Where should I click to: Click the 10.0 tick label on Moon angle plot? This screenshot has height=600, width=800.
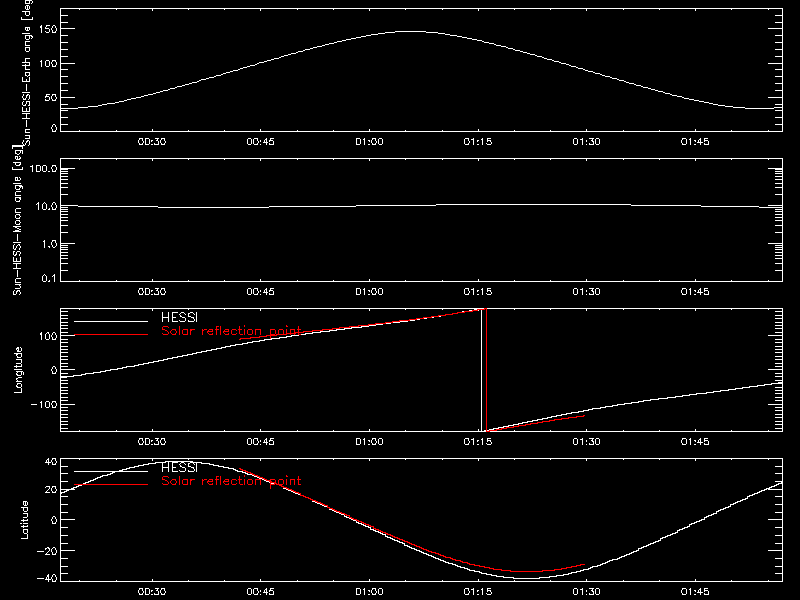[x=46, y=207]
